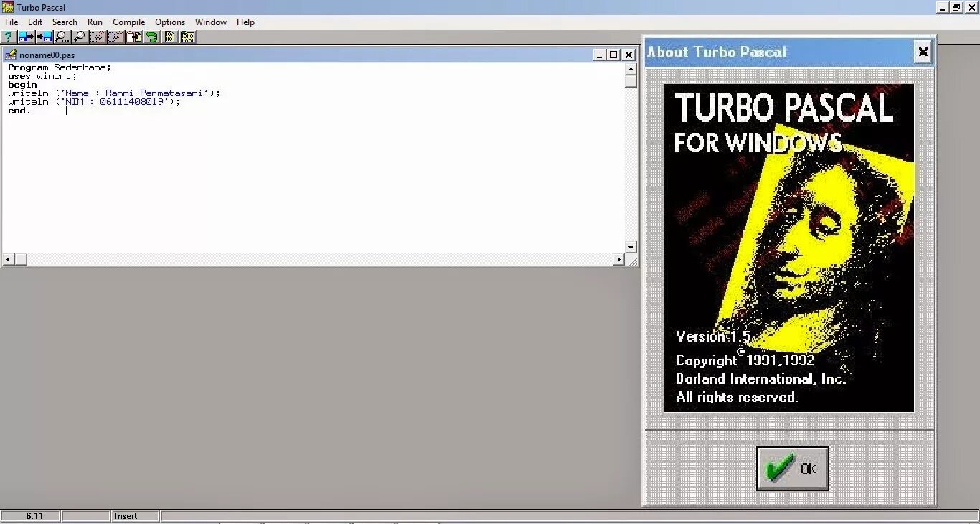Click the Turbo Pascal title bar icon

click(8, 7)
